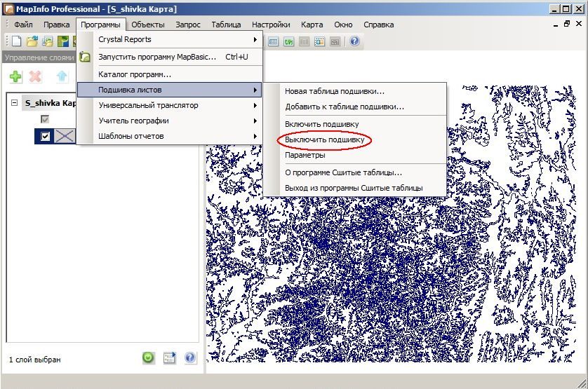Click the red Remove Layer X icon

(35, 76)
